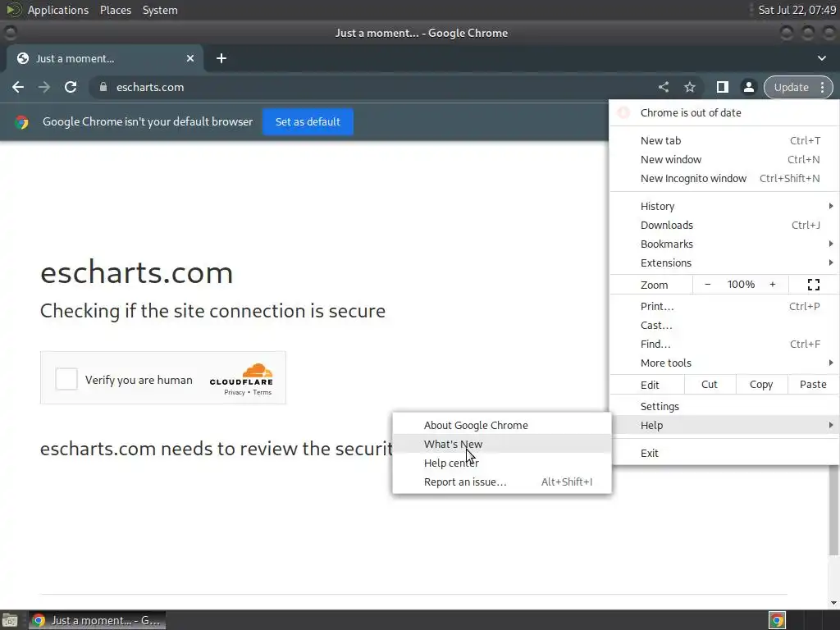Click Exit in the Chrome menu

[724, 453]
